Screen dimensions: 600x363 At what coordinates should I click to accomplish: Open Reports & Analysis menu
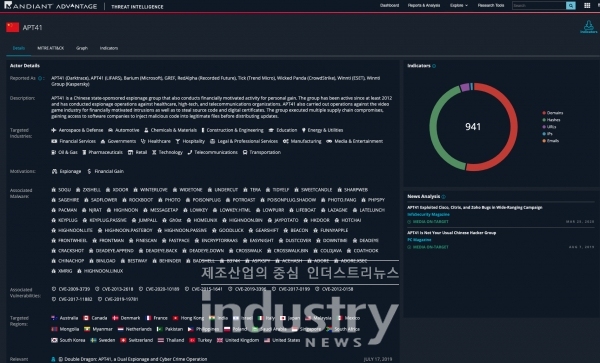click(424, 5)
